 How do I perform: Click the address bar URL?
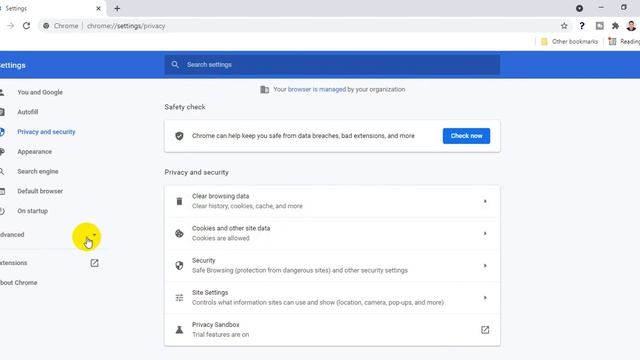pyautogui.click(x=126, y=26)
